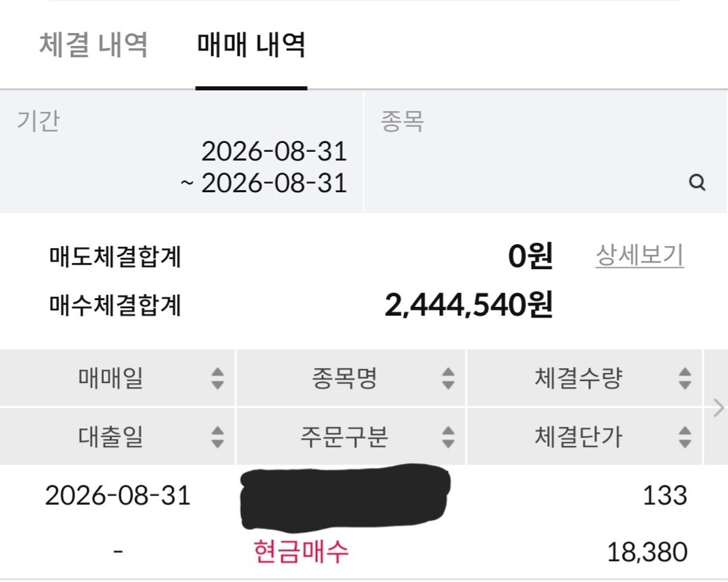Tap the 종목 search input field
This screenshot has width=728, height=582.
click(546, 152)
